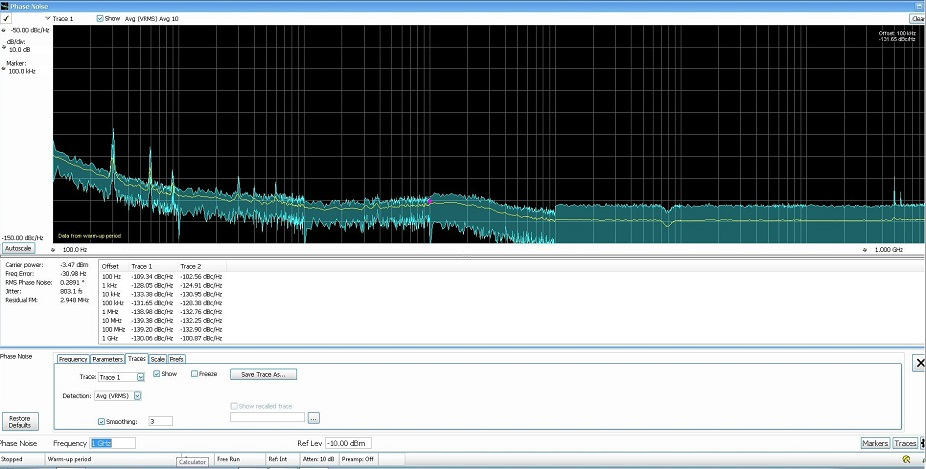Click the checkmark icon at top-left of display

6,18
